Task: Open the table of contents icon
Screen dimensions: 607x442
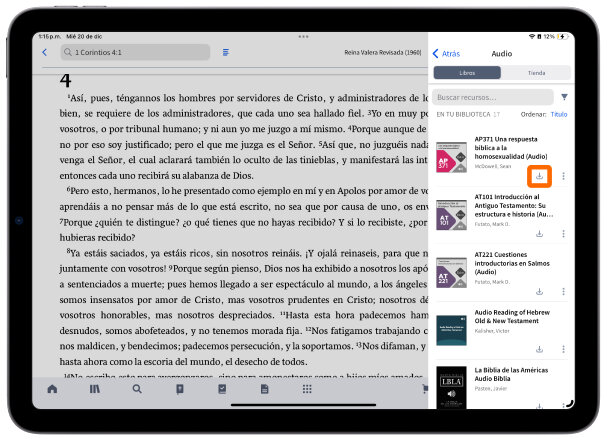Action: 226,52
